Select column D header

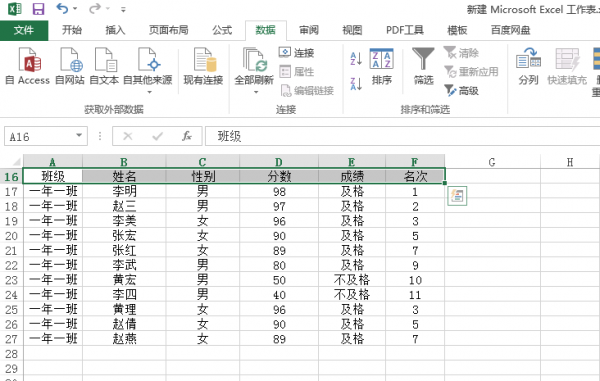pyautogui.click(x=279, y=161)
